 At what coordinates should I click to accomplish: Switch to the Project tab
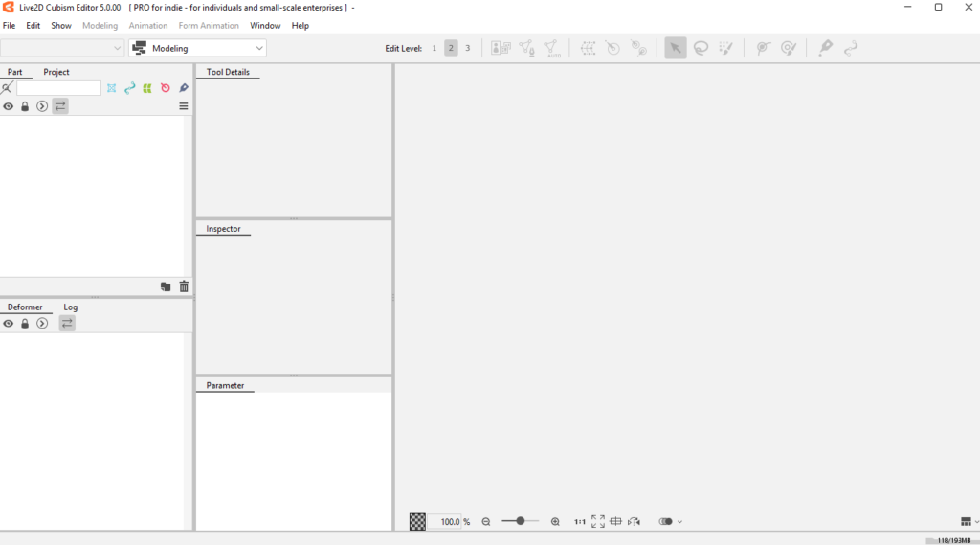56,72
